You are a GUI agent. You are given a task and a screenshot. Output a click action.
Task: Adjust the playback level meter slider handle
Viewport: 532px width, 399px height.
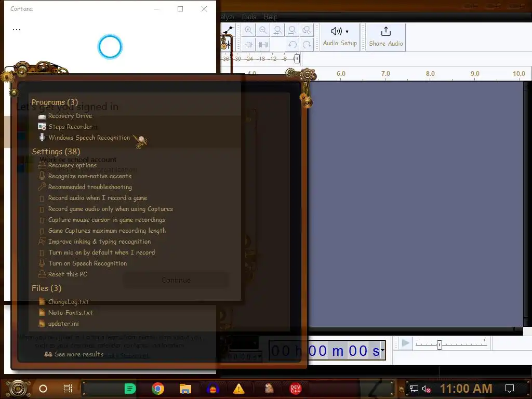[x=297, y=59]
